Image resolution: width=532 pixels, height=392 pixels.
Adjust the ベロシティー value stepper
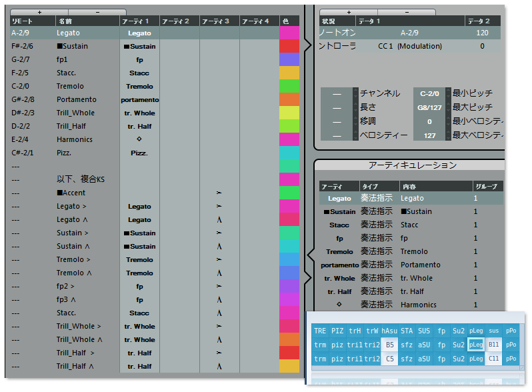pyautogui.click(x=355, y=135)
